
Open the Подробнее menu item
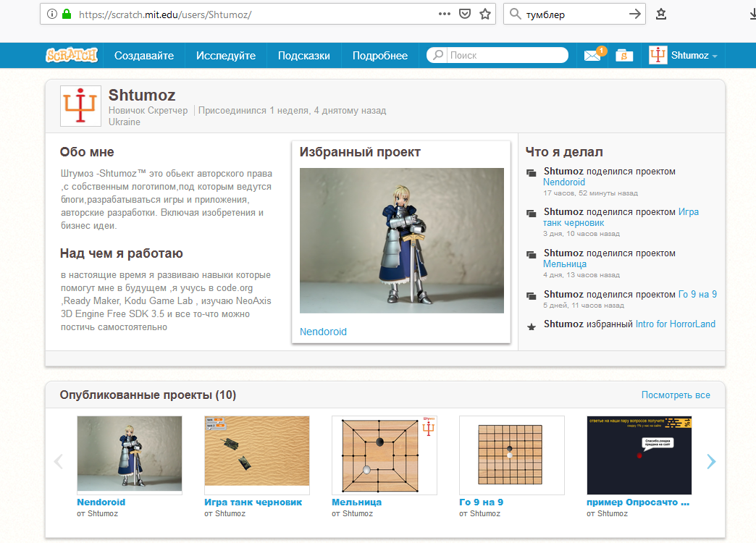click(380, 56)
